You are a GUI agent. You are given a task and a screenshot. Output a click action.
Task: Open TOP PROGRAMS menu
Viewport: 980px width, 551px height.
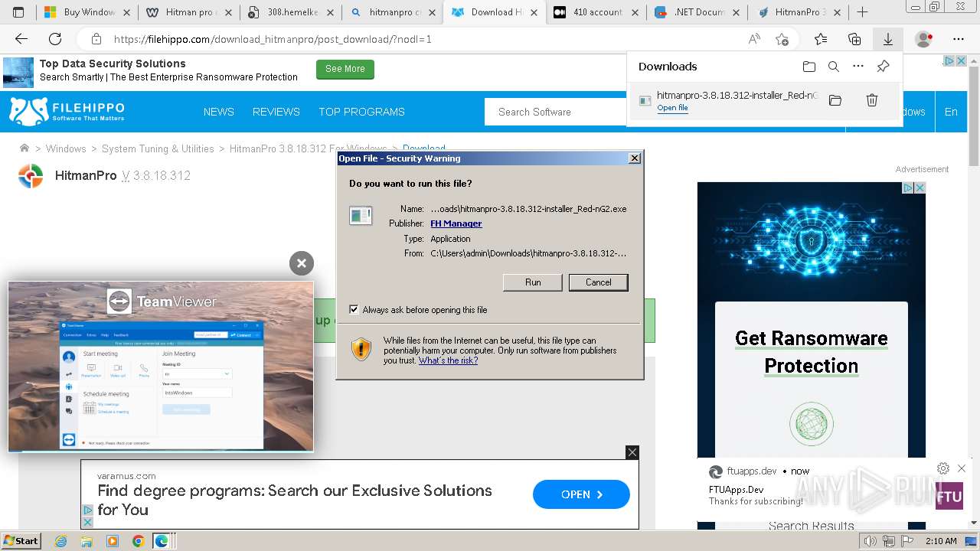[361, 112]
